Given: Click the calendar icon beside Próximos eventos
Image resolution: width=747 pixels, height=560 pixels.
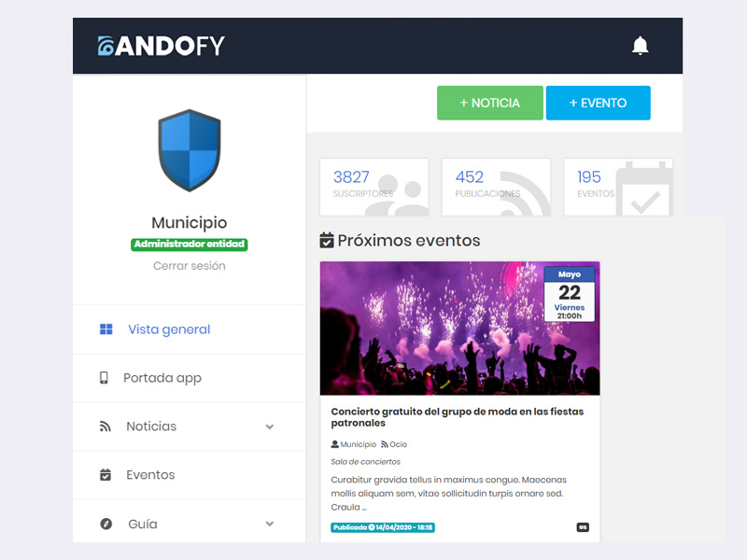Looking at the screenshot, I should click(x=326, y=241).
